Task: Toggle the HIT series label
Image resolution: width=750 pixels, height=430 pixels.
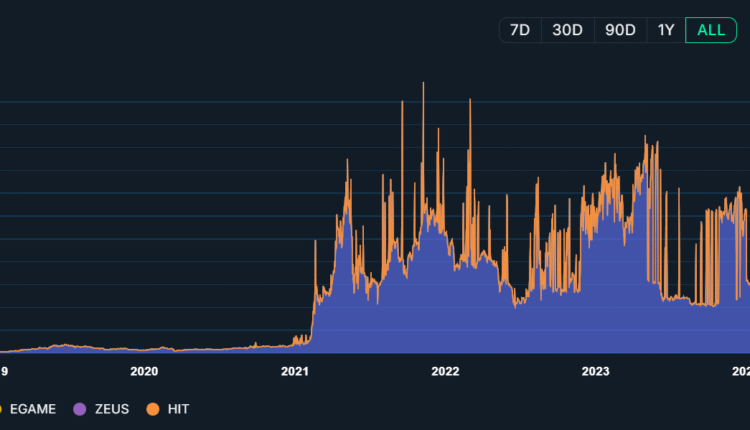Action: click(178, 409)
